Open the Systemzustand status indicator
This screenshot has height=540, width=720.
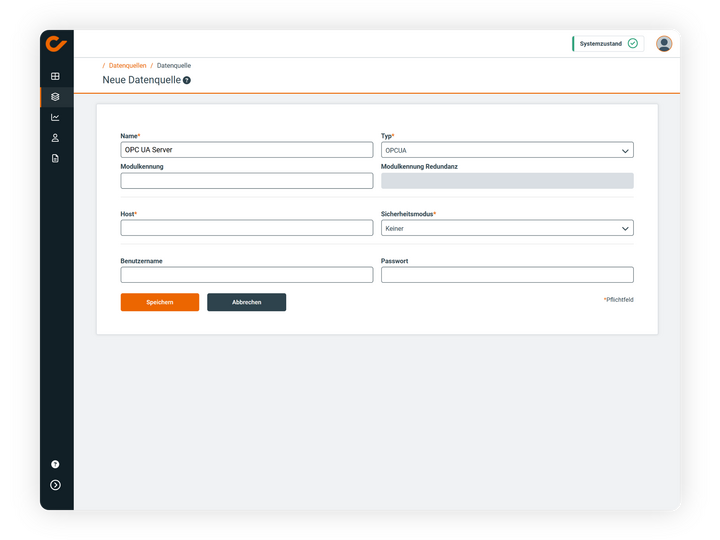pos(607,44)
